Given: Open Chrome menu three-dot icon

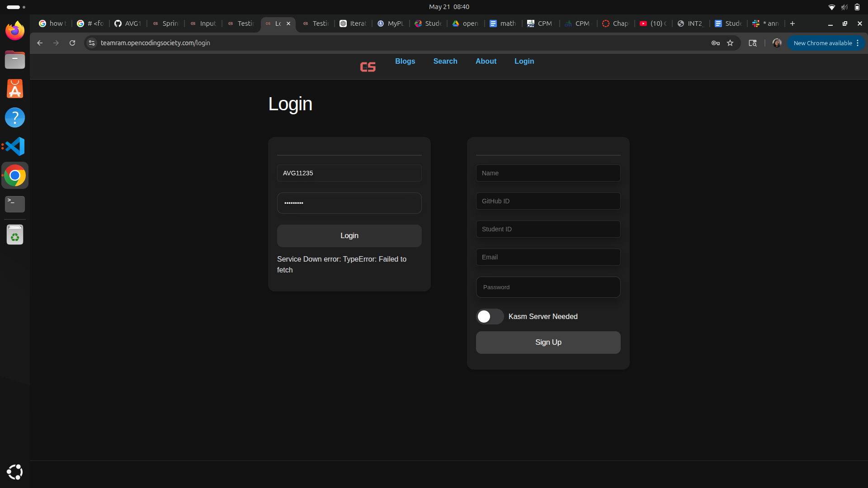Looking at the screenshot, I should (x=858, y=43).
